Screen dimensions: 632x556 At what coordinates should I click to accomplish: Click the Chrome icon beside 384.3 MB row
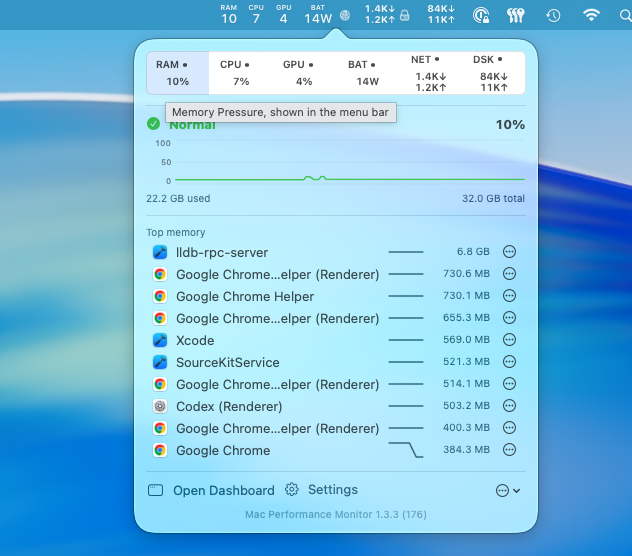click(x=160, y=450)
